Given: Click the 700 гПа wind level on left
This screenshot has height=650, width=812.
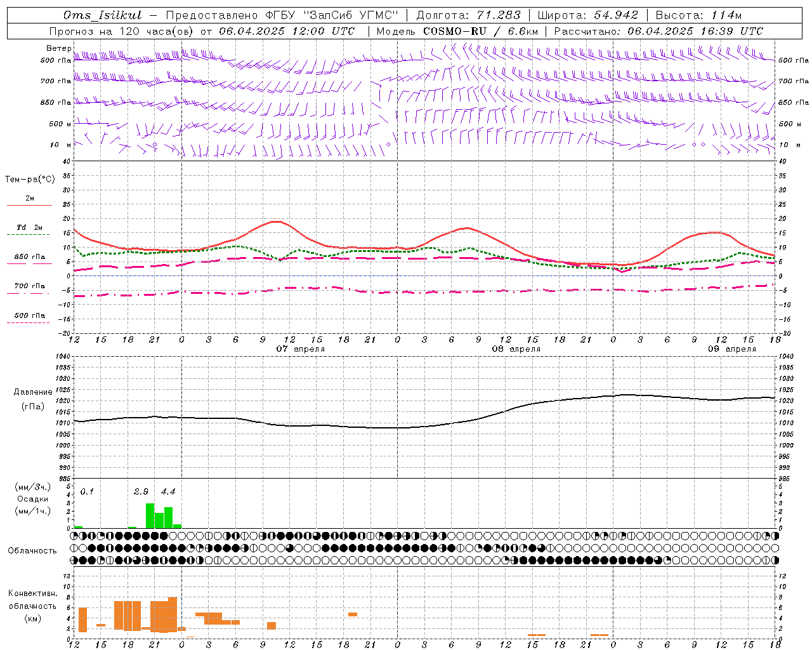Looking at the screenshot, I should point(56,81).
